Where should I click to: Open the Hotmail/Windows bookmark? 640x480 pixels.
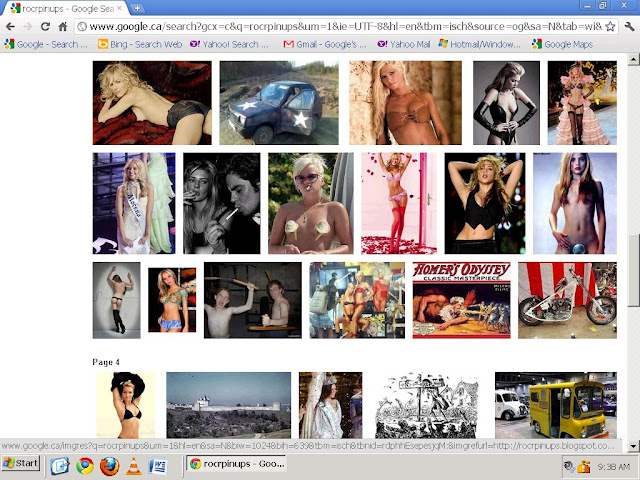click(x=480, y=44)
